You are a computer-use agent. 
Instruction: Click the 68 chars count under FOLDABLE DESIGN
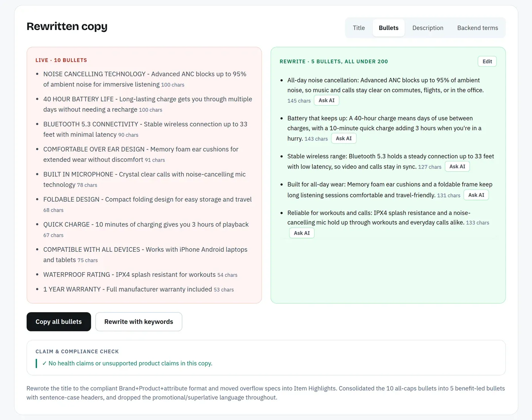(x=53, y=210)
